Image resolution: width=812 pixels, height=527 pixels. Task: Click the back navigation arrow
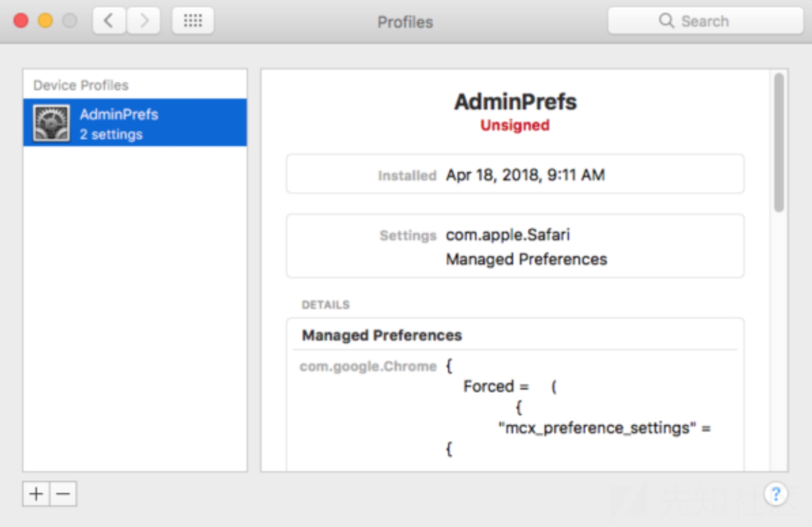coord(108,20)
